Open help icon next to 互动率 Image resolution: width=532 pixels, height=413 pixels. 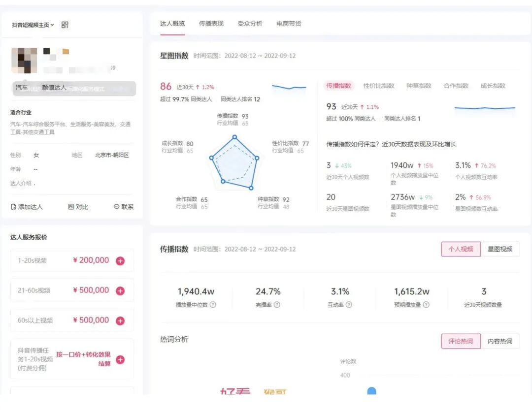click(x=349, y=305)
